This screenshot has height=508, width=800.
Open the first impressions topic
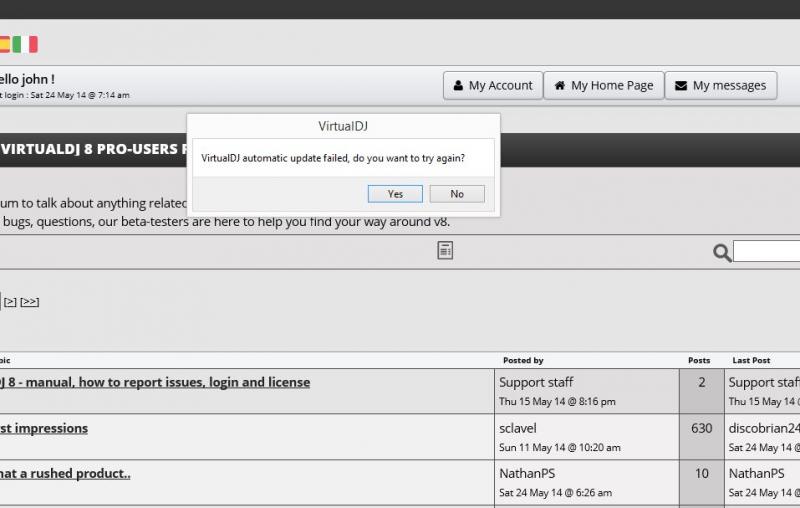coord(44,428)
